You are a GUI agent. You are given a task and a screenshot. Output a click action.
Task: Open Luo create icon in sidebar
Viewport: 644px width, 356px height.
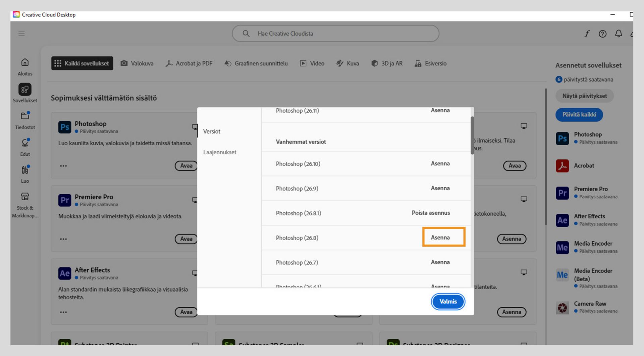point(25,170)
